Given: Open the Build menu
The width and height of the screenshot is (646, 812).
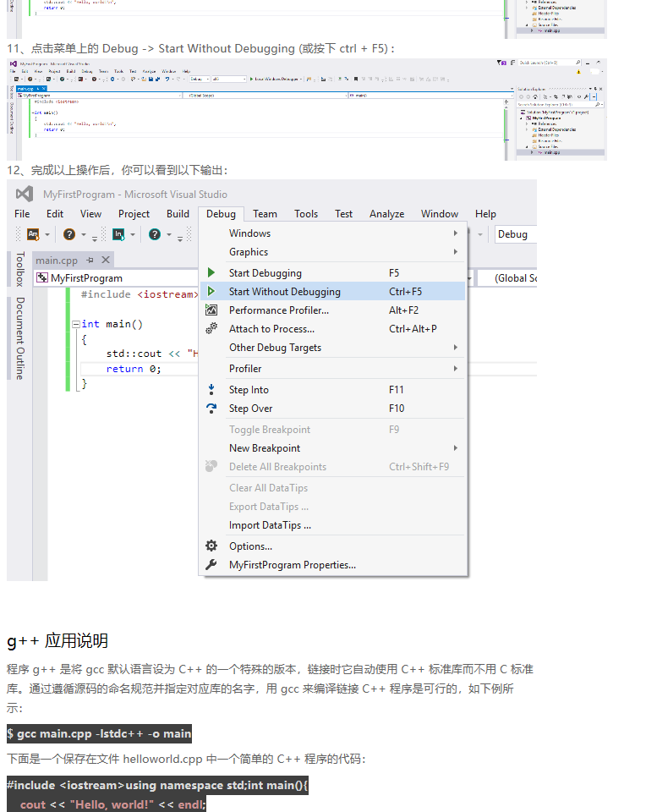Looking at the screenshot, I should 178,214.
